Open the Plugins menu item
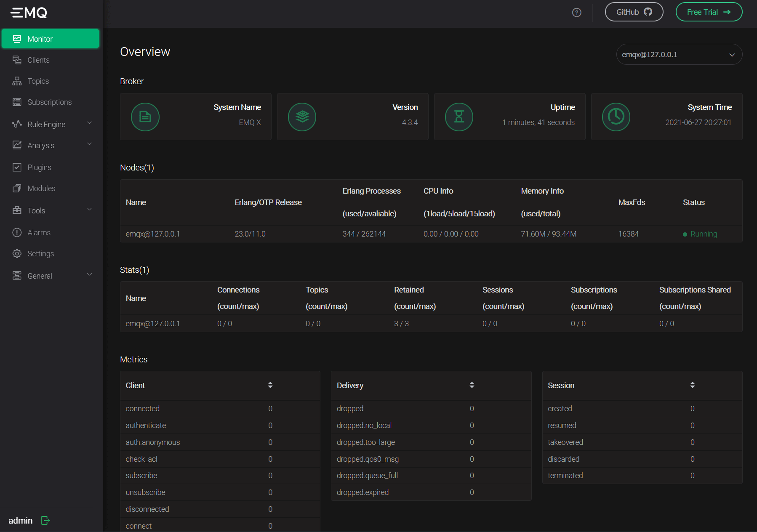This screenshot has height=532, width=757. coord(51,167)
